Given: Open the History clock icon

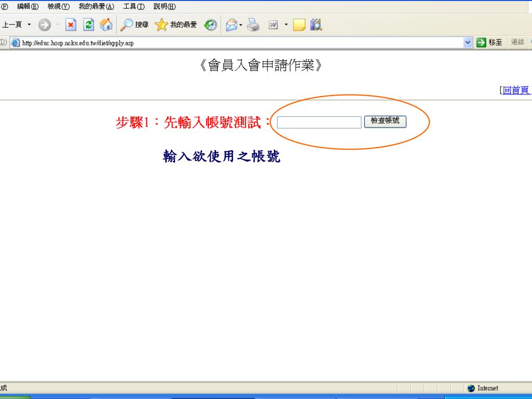Looking at the screenshot, I should point(210,24).
